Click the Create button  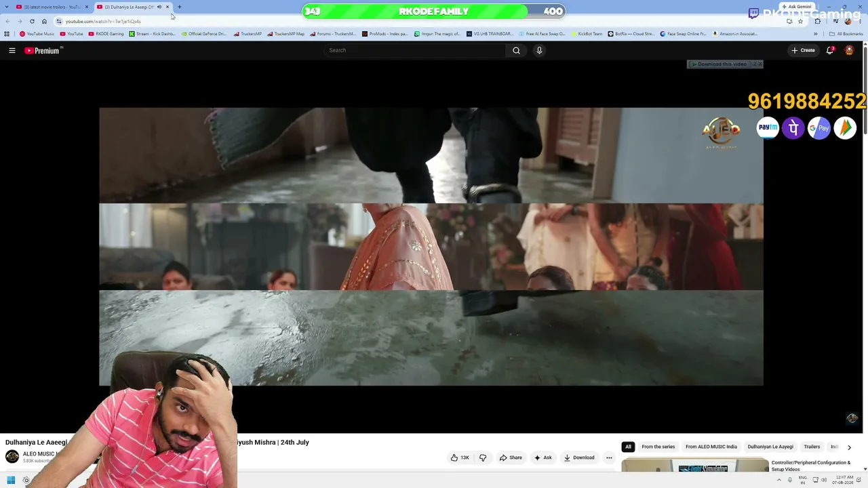pos(803,50)
